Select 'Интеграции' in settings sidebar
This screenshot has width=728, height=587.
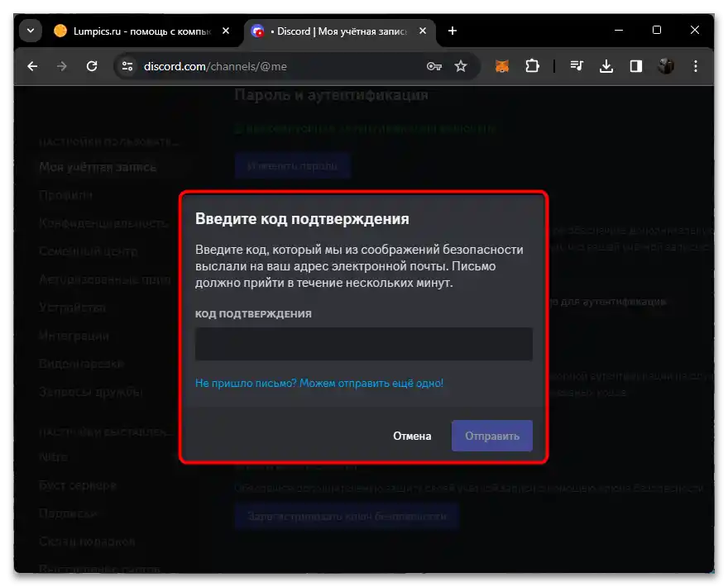(74, 336)
